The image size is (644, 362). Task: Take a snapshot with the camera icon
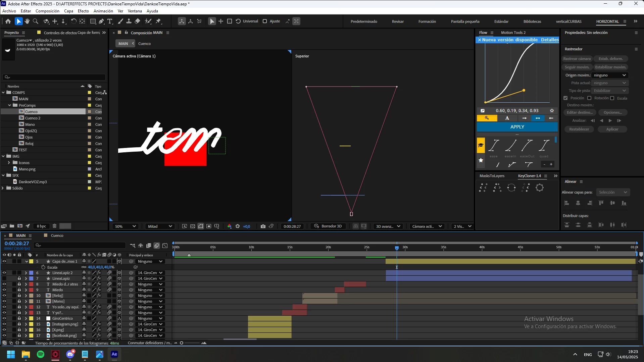pos(263,226)
